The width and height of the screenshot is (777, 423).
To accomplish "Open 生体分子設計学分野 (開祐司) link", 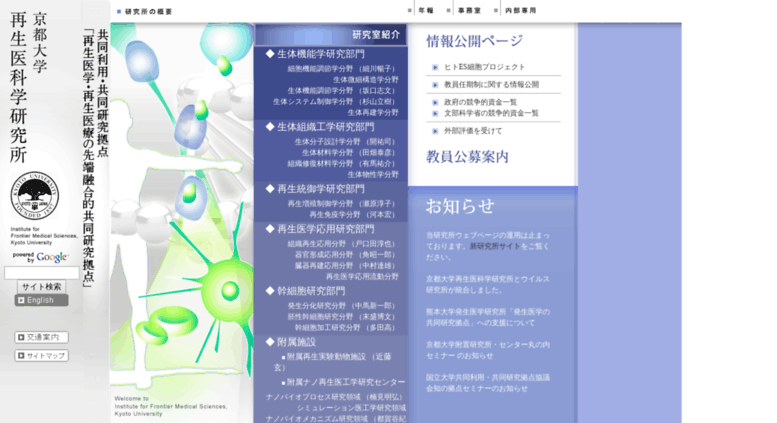I will click(x=346, y=142).
